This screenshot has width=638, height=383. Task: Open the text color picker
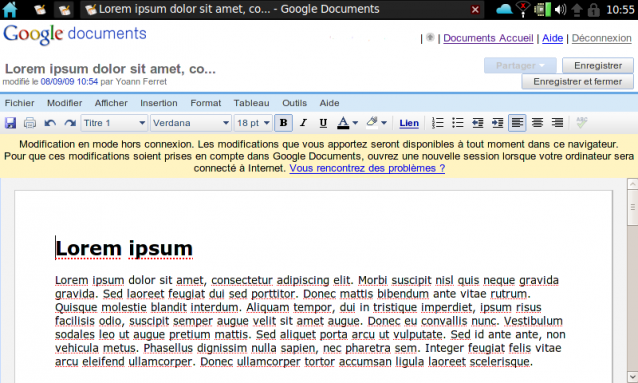click(x=347, y=123)
